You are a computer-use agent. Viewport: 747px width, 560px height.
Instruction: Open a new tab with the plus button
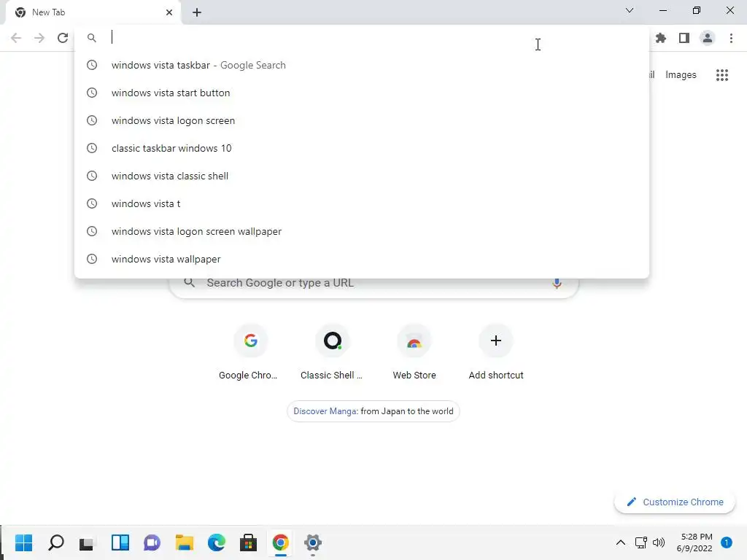[x=197, y=12]
